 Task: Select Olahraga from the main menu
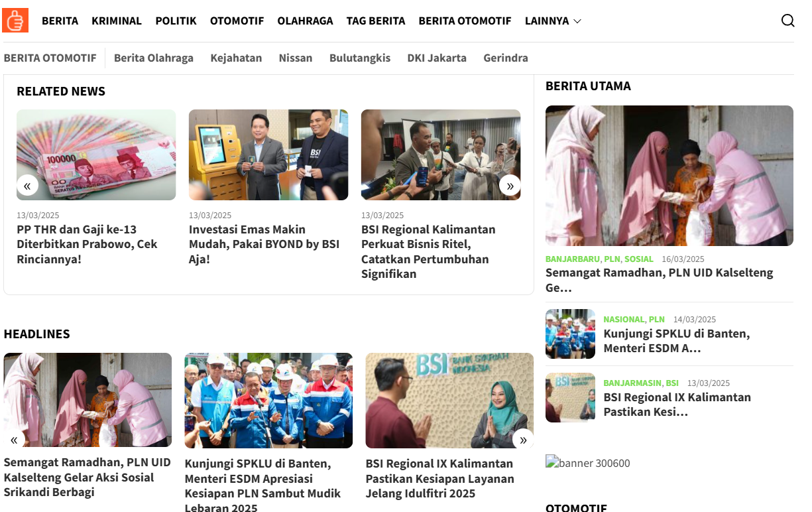click(305, 21)
